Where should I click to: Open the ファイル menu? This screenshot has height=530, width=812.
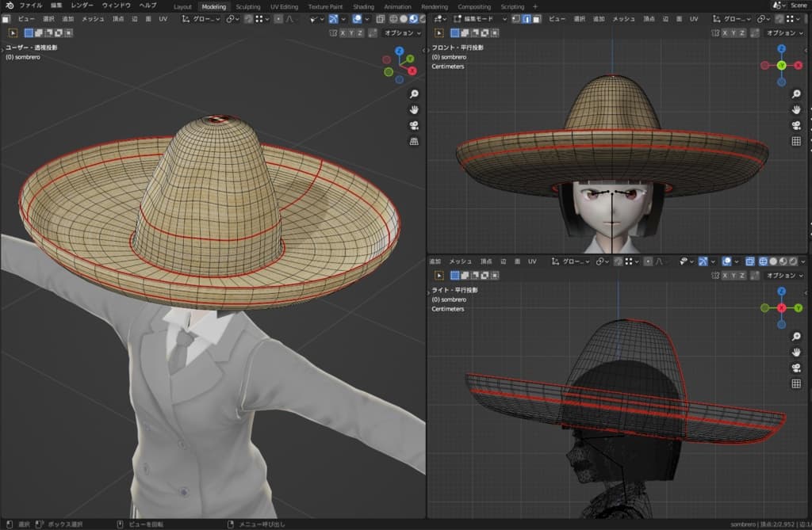coord(30,6)
